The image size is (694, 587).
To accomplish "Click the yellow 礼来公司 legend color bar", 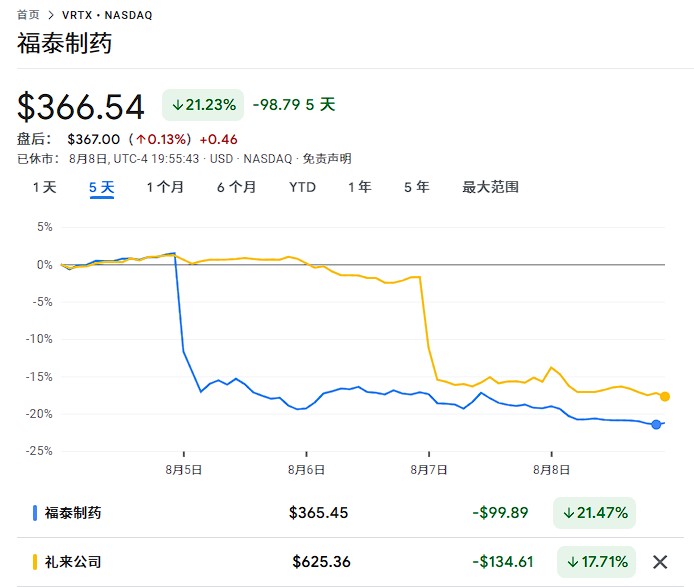I will coord(35,562).
